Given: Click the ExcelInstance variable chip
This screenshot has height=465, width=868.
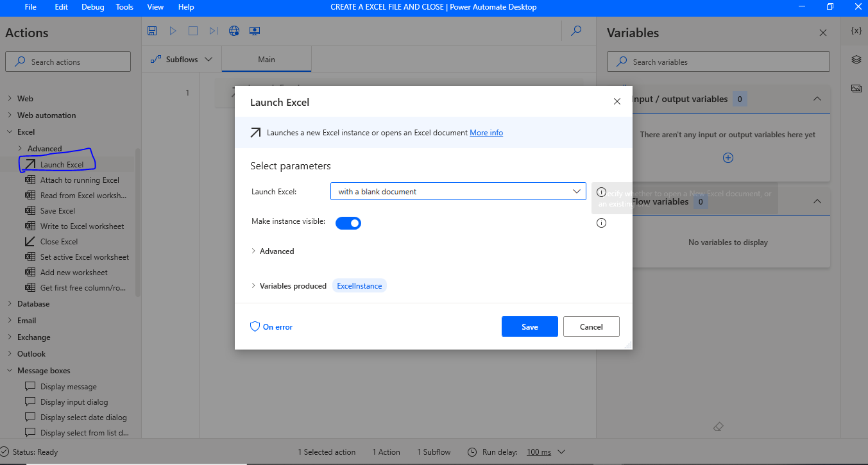Looking at the screenshot, I should pos(359,286).
